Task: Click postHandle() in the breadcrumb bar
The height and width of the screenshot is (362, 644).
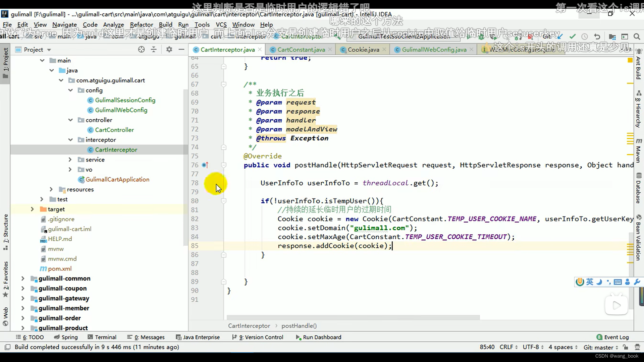Action: (x=299, y=326)
